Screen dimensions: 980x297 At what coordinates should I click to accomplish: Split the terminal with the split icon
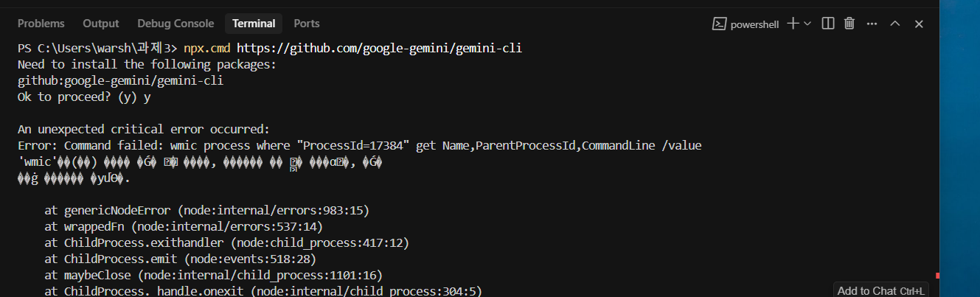[x=828, y=24]
